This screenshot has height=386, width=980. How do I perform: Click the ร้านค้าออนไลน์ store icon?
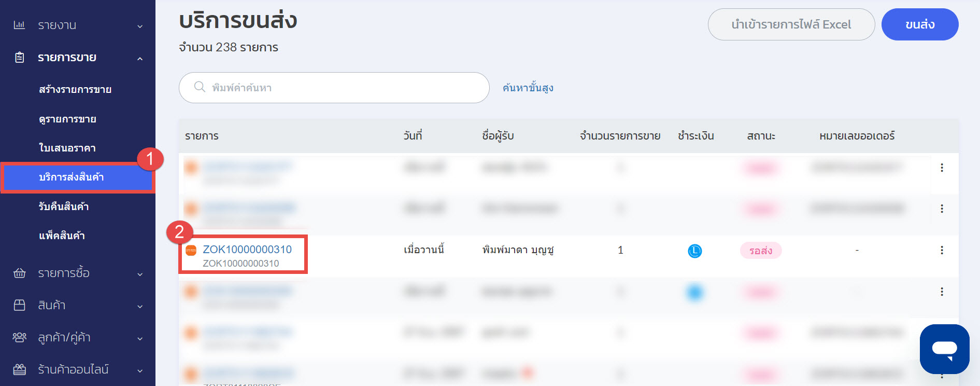point(19,369)
